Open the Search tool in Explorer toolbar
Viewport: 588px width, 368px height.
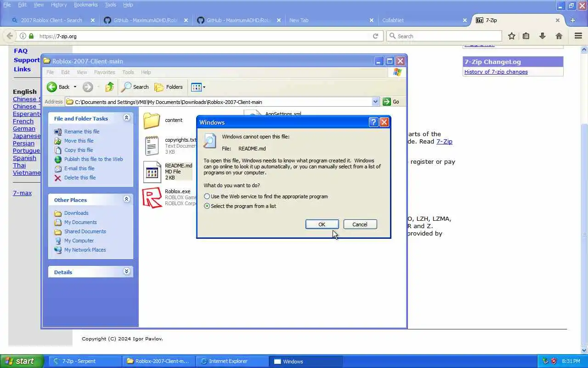click(x=135, y=87)
